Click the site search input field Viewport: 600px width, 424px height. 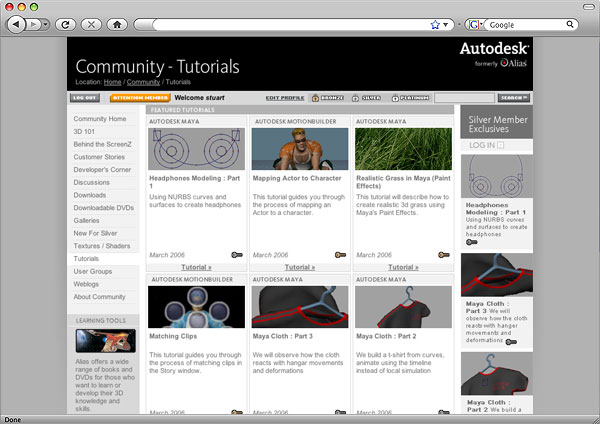pyautogui.click(x=464, y=98)
